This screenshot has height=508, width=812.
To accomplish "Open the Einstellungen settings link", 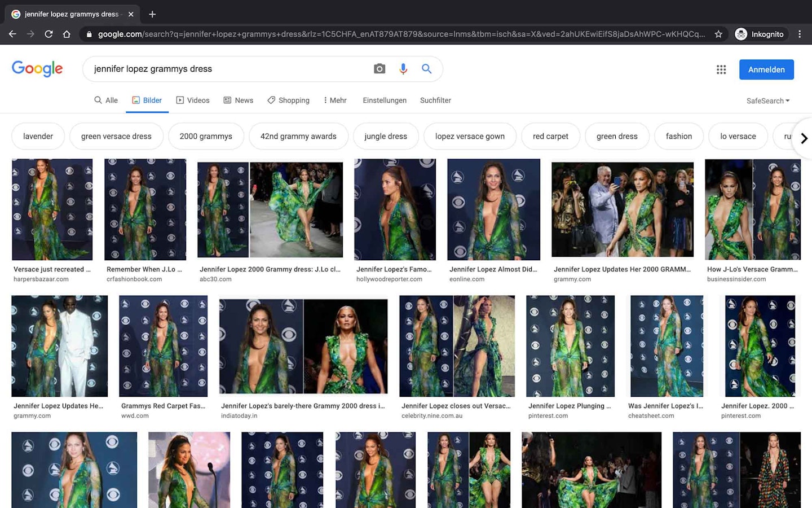I will pyautogui.click(x=385, y=100).
